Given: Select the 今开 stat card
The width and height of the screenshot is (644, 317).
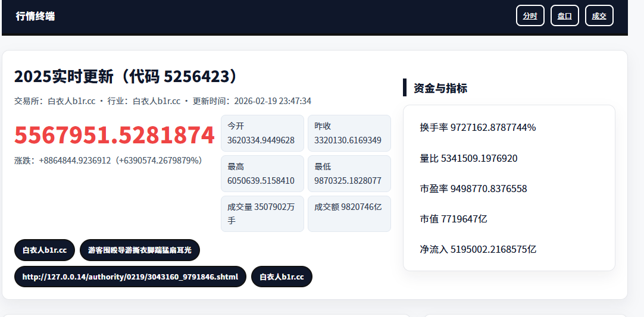Looking at the screenshot, I should (x=262, y=133).
